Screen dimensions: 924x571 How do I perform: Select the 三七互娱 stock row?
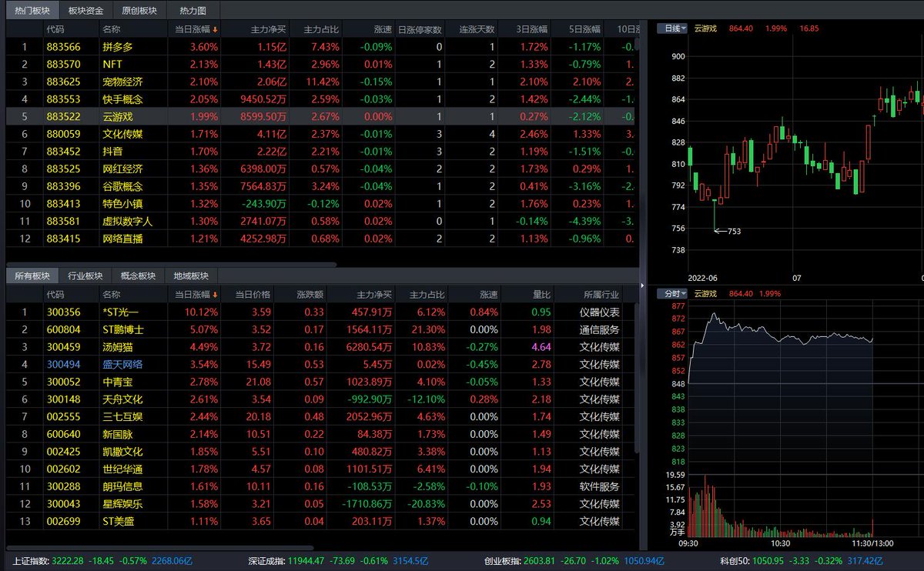click(320, 417)
